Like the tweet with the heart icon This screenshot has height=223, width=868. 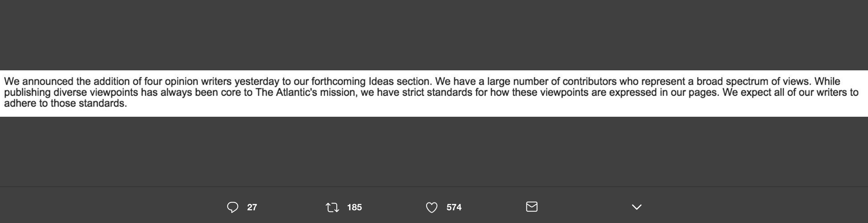point(431,207)
